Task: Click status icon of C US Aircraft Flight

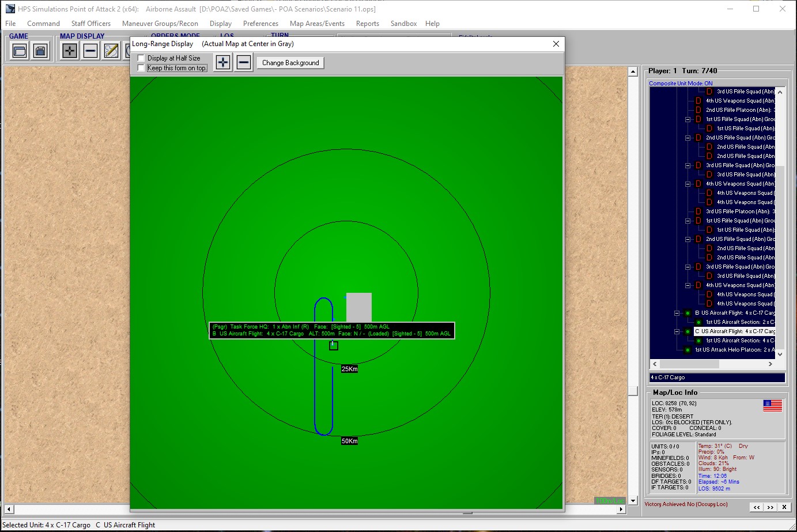Action: pos(688,331)
